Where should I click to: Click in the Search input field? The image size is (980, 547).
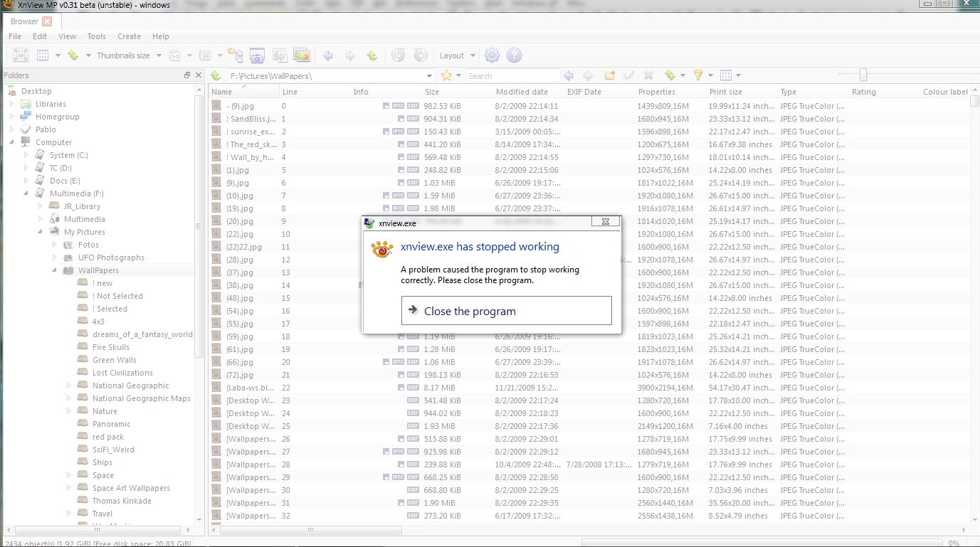(x=512, y=75)
